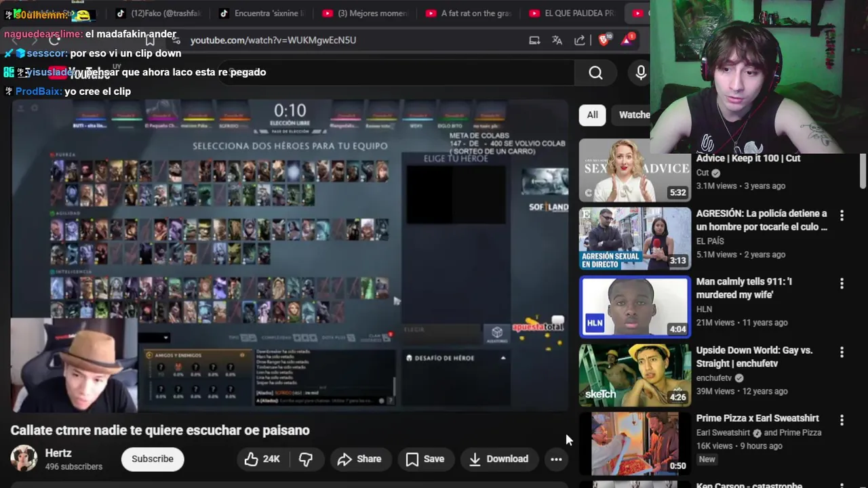This screenshot has height=488, width=868.
Task: Click title 'Upside Down World: Gay vs. Straight'
Action: 754,357
